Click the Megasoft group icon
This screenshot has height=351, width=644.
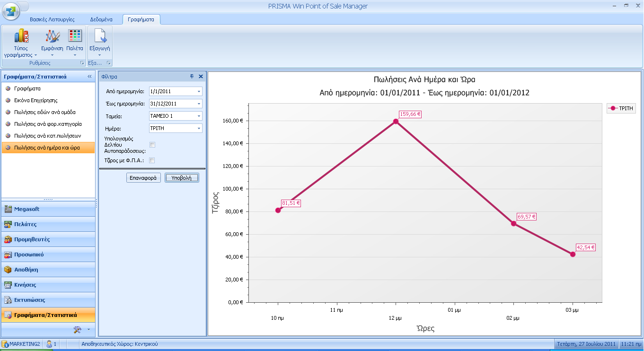8,209
